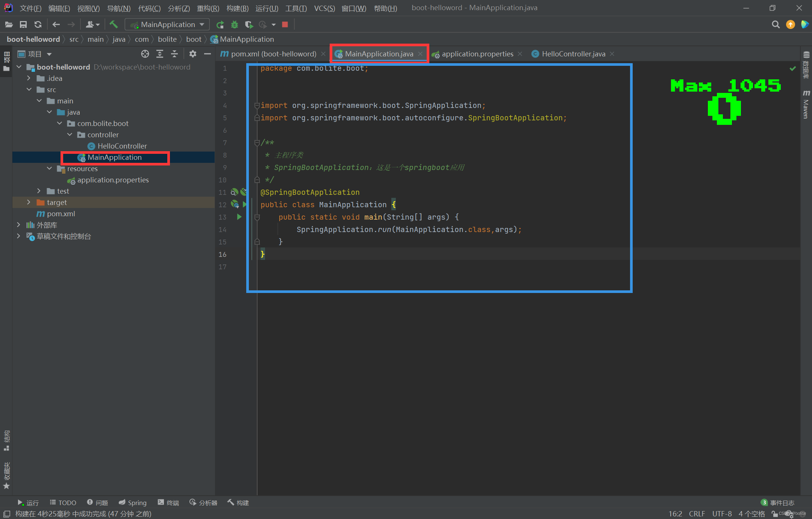Start debugging with the bug icon
Viewport: 812px width, 519px height.
point(235,25)
